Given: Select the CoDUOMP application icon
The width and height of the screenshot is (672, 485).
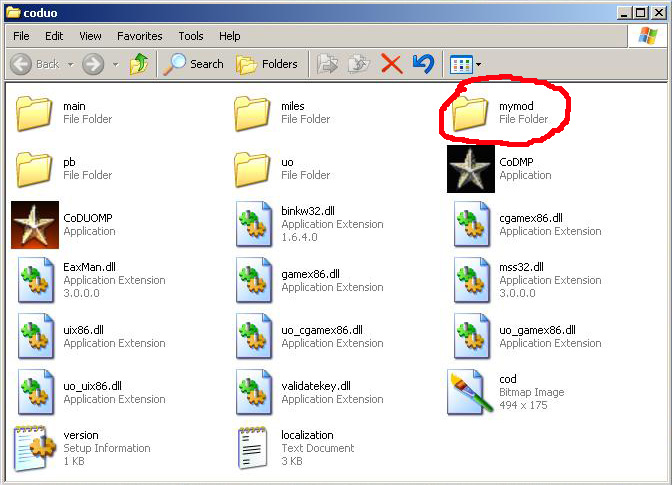Looking at the screenshot, I should click(x=34, y=224).
